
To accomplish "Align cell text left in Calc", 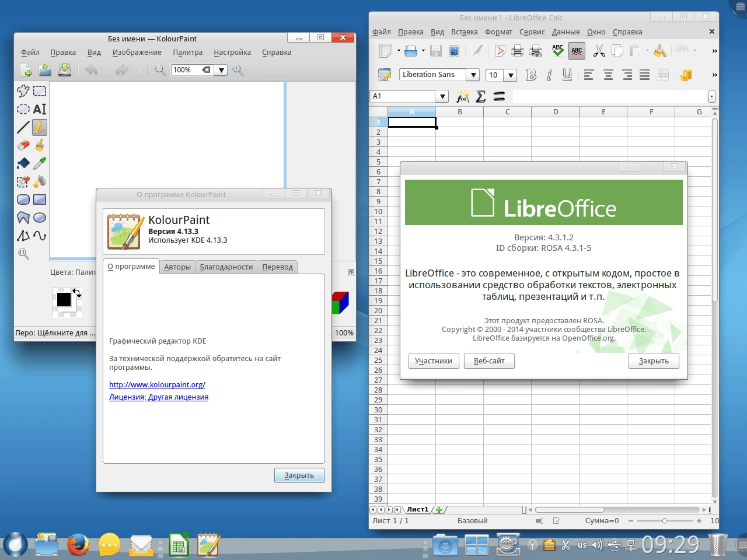I will 589,75.
